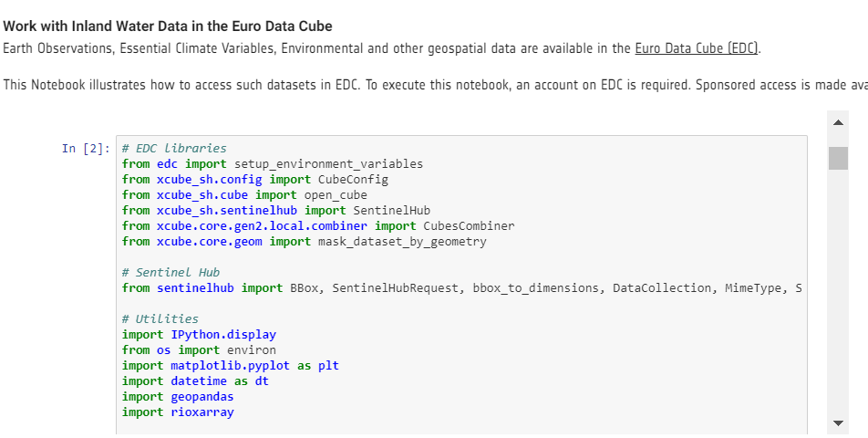Click 'xcube.core.geom' module name
The height and width of the screenshot is (438, 868).
(x=210, y=242)
